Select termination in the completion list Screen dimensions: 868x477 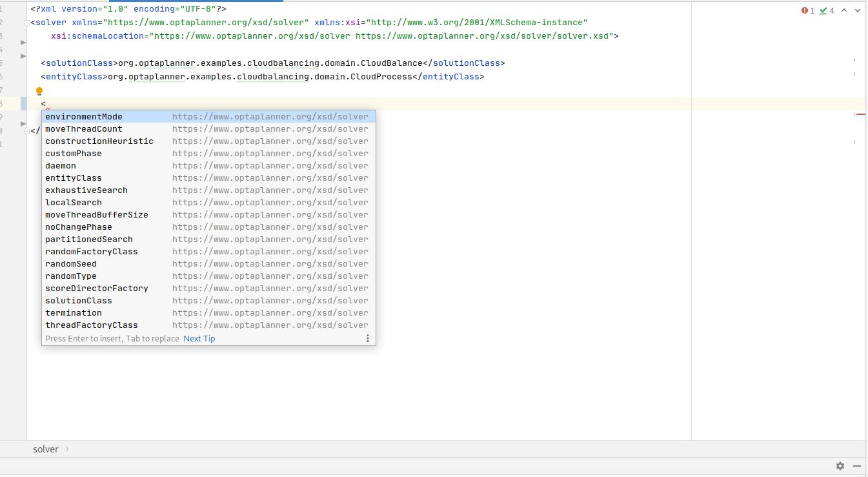[73, 312]
